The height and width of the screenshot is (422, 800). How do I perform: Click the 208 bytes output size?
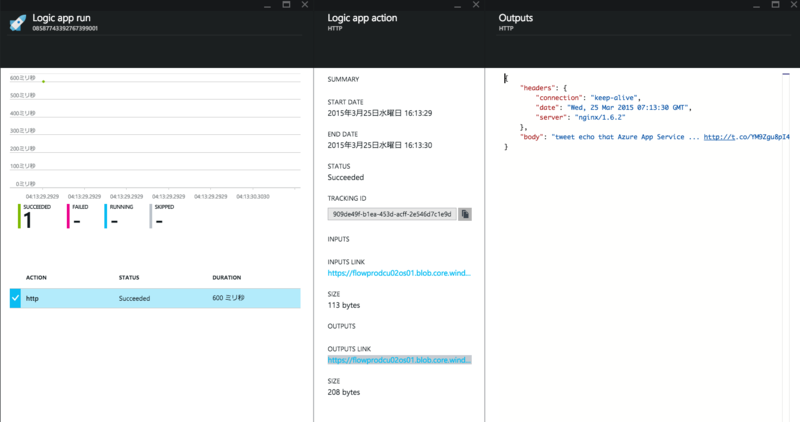pos(344,392)
